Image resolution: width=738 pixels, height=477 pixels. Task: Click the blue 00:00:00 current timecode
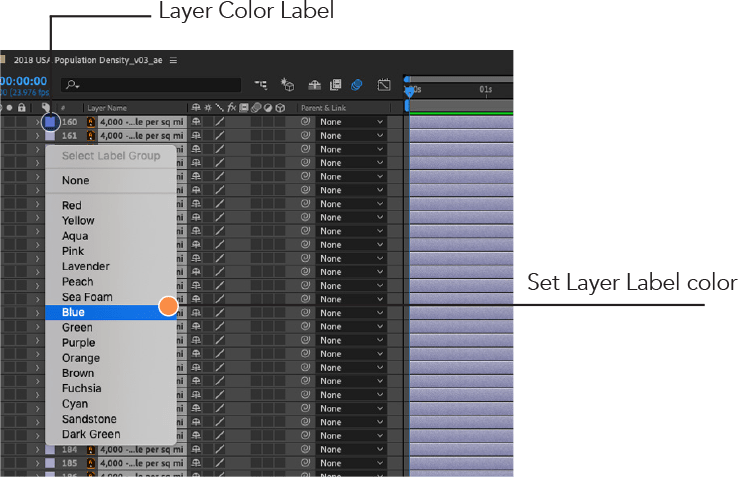(24, 81)
